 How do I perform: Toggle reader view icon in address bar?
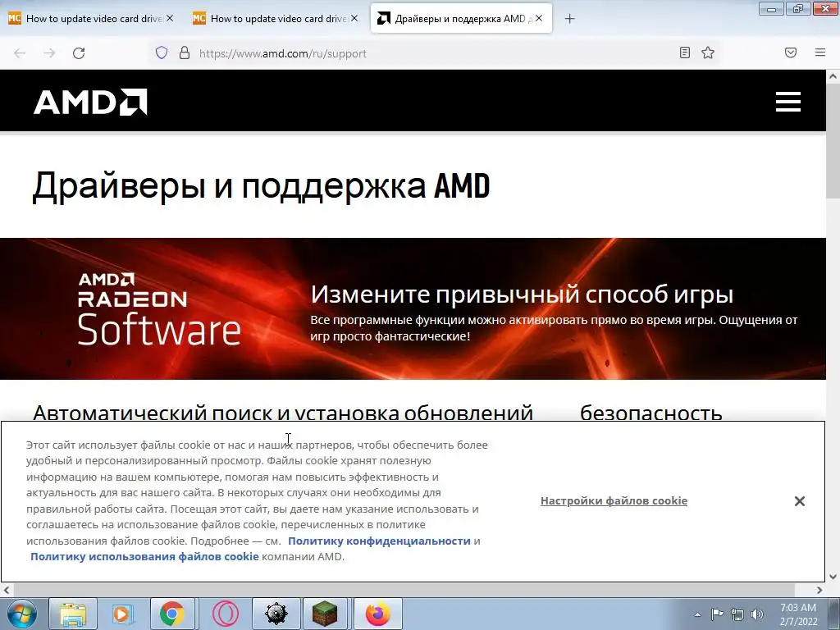point(685,52)
